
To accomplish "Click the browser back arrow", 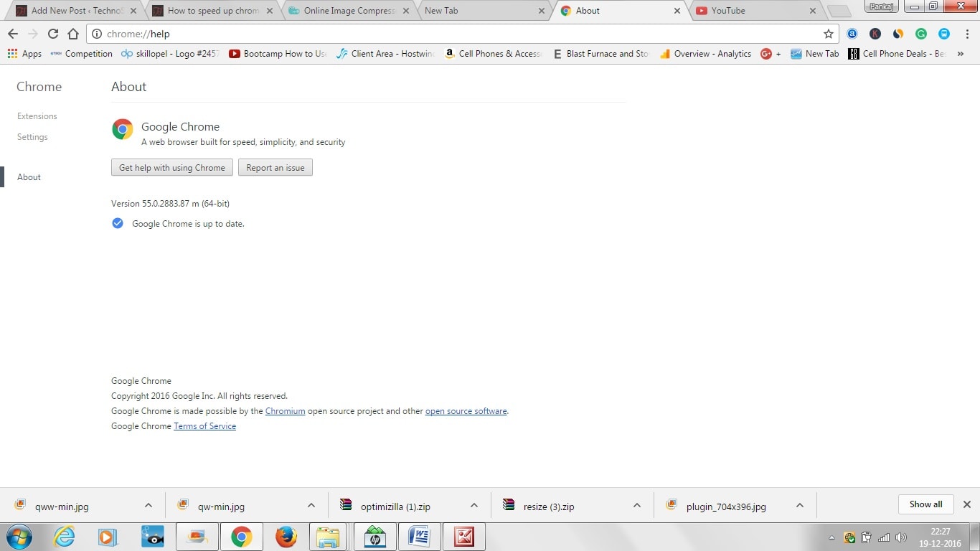I will click(12, 34).
